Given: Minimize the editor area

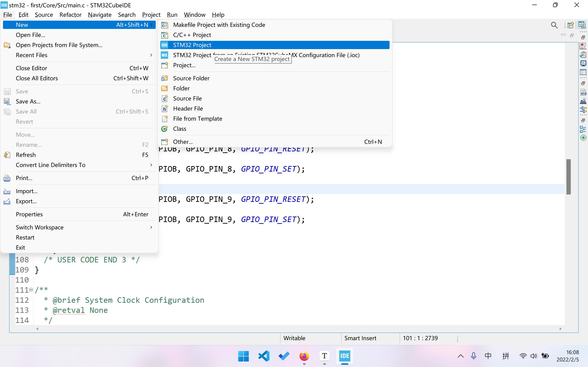Looking at the screenshot, I should pos(563,35).
